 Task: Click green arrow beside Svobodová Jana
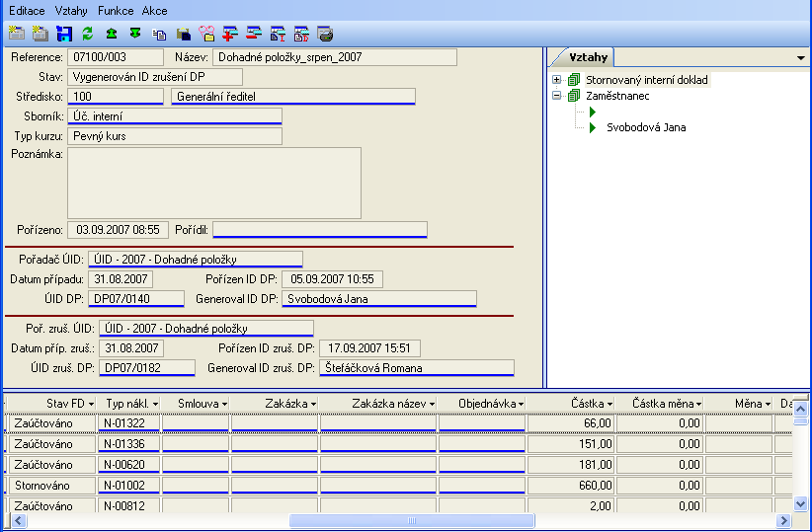tap(593, 127)
